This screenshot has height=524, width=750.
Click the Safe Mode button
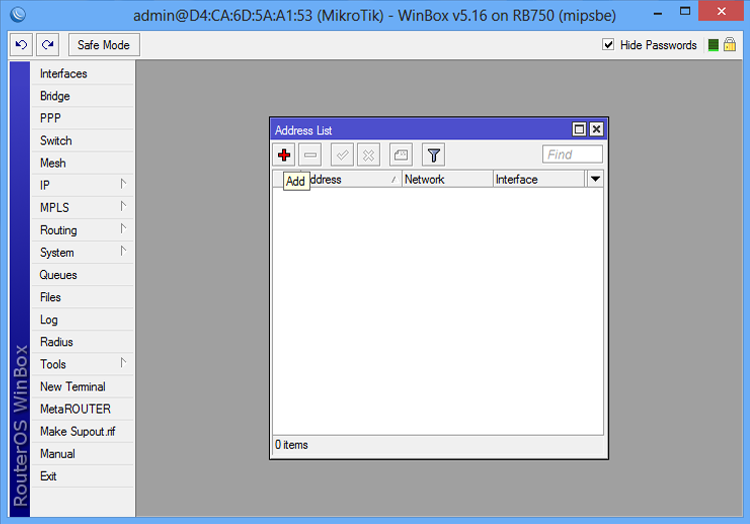coord(104,45)
